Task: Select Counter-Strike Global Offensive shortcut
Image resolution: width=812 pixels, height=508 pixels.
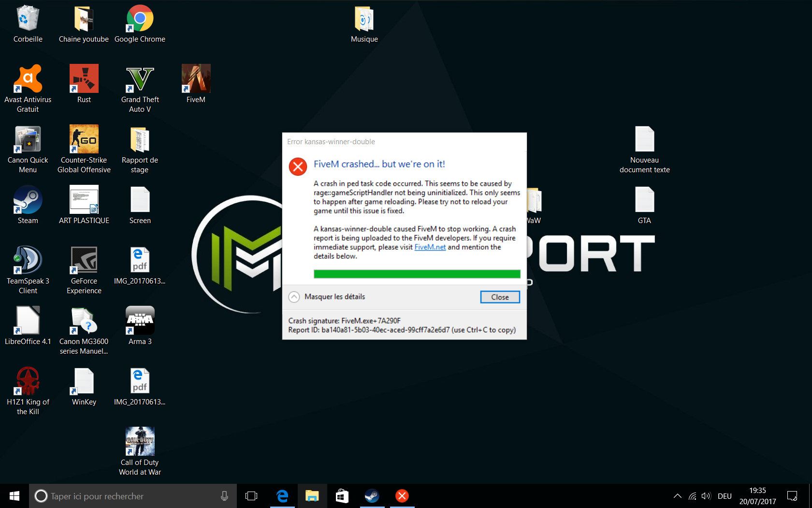Action: pos(84,149)
